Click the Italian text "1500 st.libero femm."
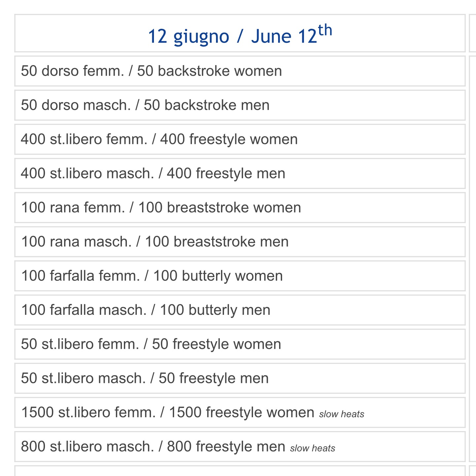Image resolution: width=476 pixels, height=476 pixels. (x=88, y=413)
